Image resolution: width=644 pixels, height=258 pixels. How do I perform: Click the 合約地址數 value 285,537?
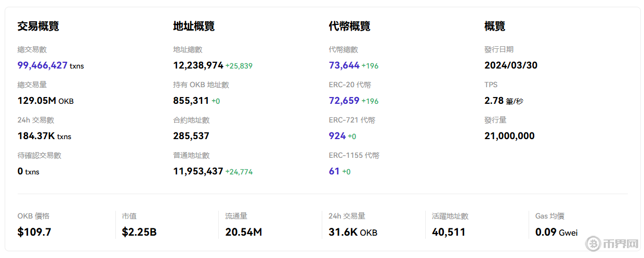(191, 136)
